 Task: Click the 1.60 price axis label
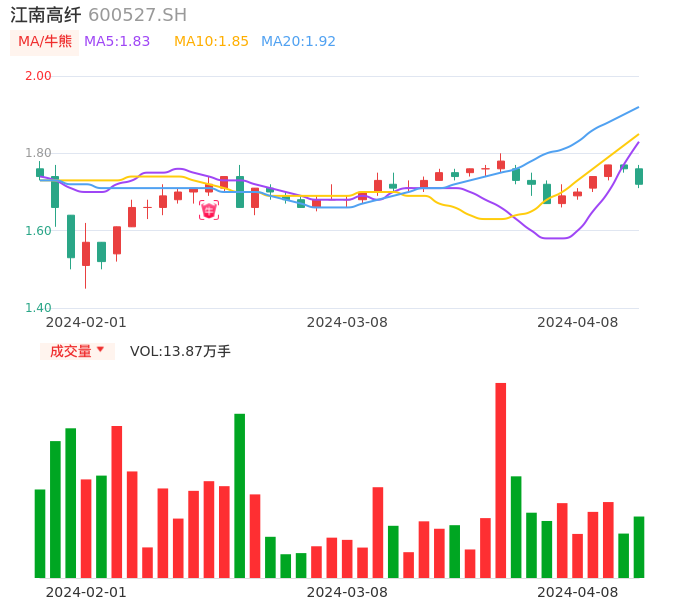38,231
